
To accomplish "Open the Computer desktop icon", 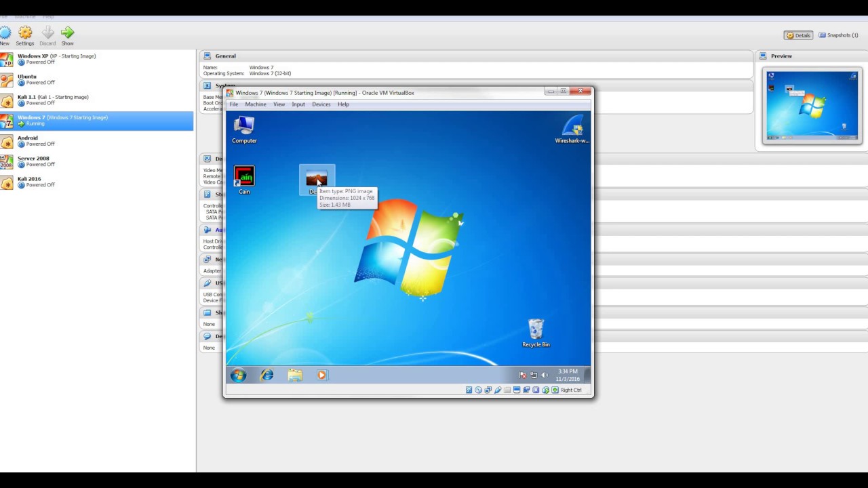I will [244, 127].
